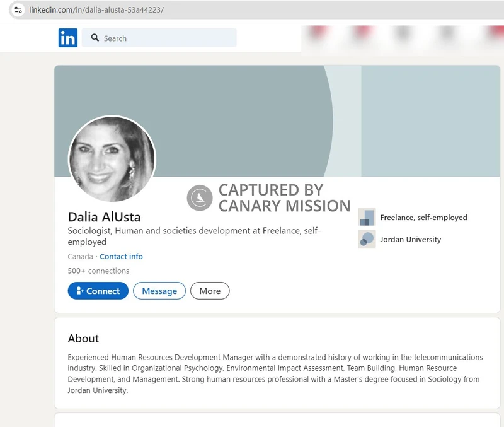Click the search magnifier icon
The width and height of the screenshot is (504, 427).
[95, 38]
